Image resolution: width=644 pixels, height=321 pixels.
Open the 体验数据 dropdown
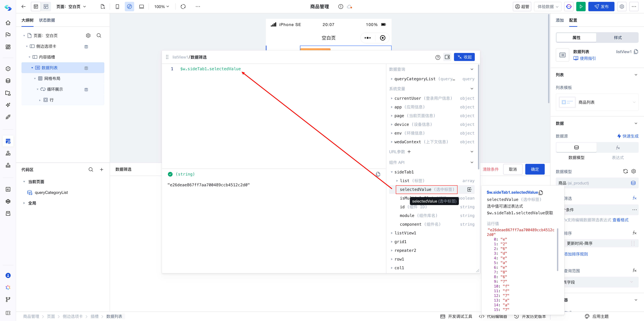pyautogui.click(x=548, y=7)
